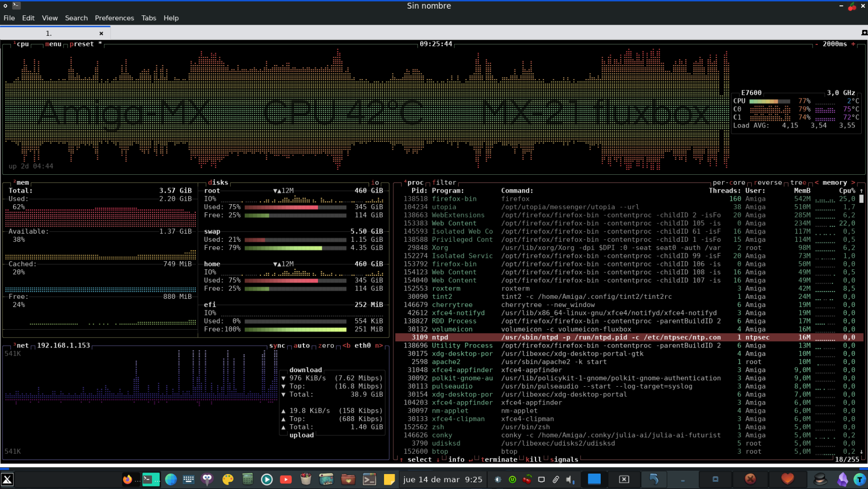Open the red YouTube icon
The image size is (868, 489).
coord(286,479)
